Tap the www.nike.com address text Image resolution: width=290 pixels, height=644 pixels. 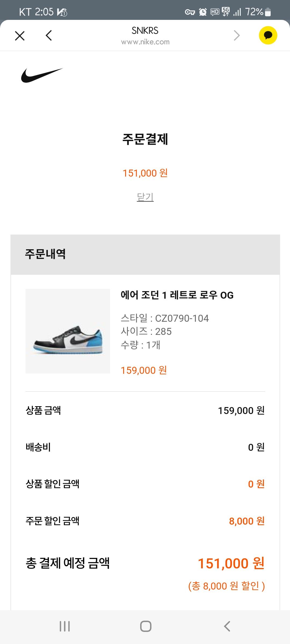coord(145,42)
